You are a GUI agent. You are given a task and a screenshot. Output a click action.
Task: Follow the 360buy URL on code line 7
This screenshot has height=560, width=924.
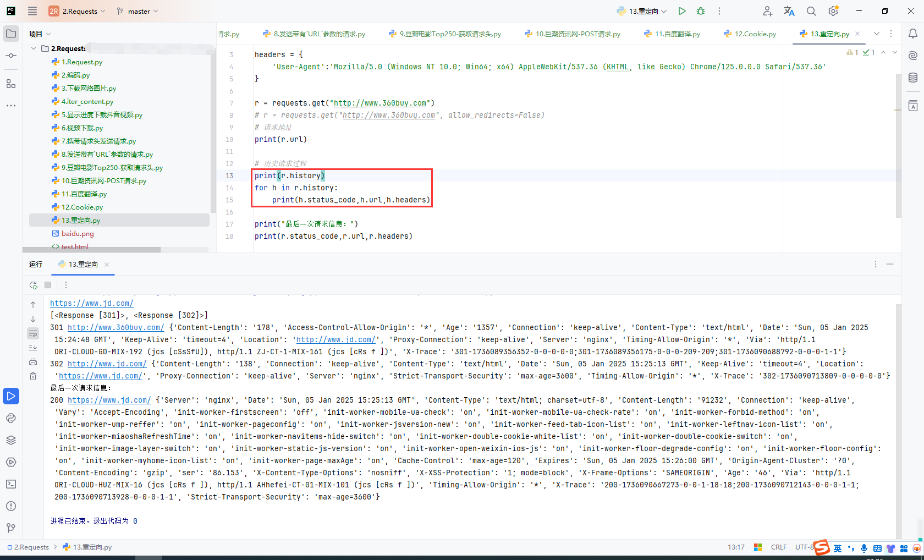380,103
